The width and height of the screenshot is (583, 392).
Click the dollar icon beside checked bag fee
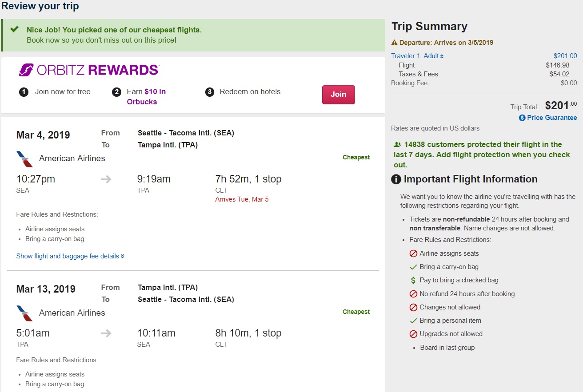click(x=413, y=281)
